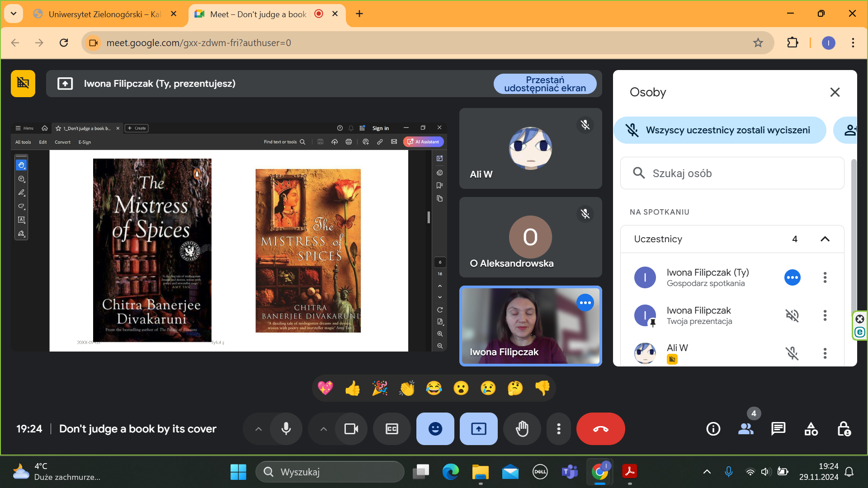Open the chat with everyone icon
Image resolution: width=868 pixels, height=488 pixels.
778,429
